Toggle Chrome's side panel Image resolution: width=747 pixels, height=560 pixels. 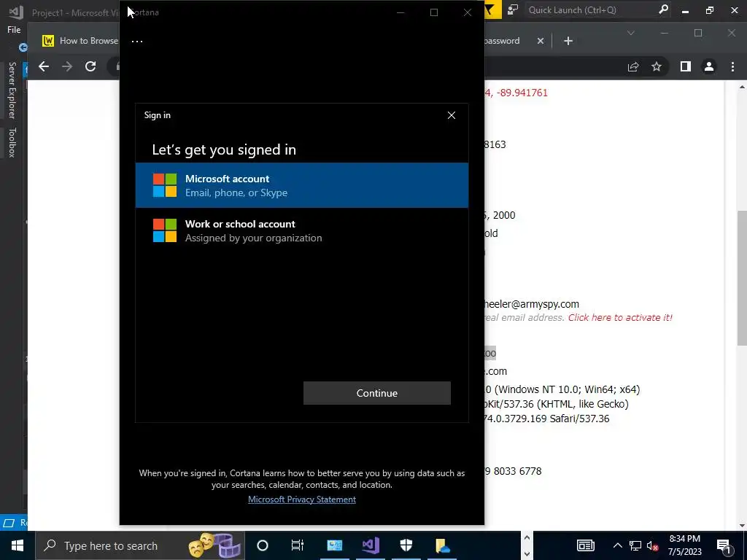(686, 66)
